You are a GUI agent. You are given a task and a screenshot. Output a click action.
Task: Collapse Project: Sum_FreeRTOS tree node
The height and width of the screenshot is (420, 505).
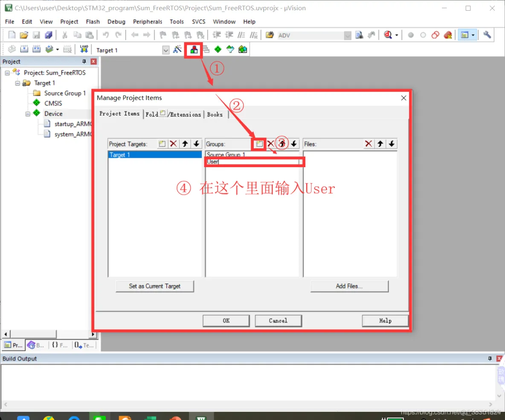7,73
